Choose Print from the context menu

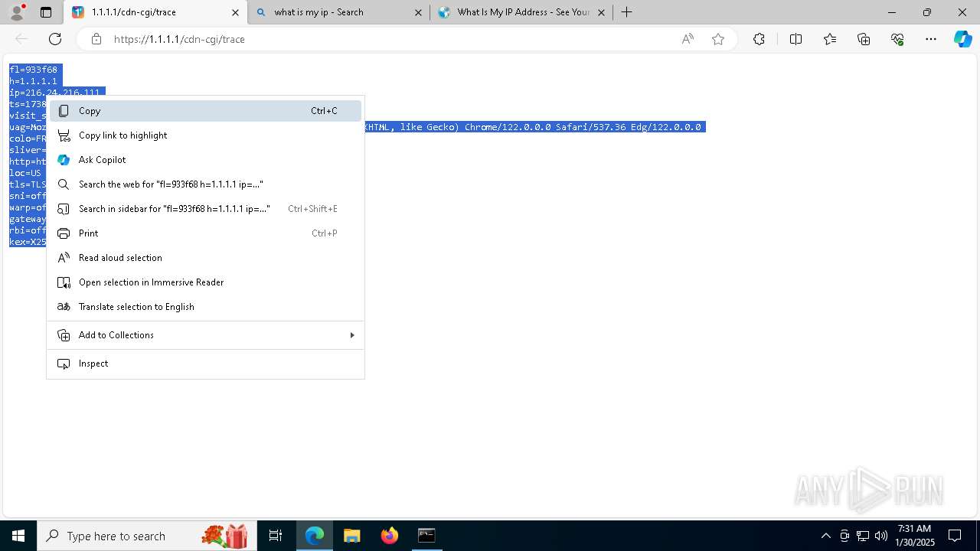coord(205,233)
